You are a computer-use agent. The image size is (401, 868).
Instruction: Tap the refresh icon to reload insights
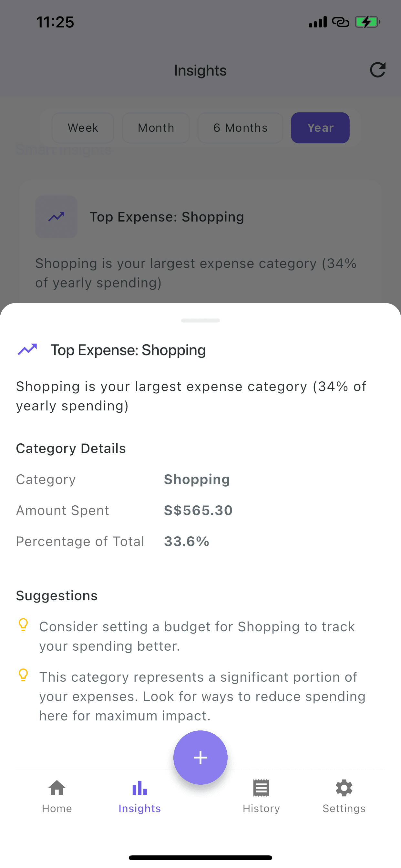378,70
